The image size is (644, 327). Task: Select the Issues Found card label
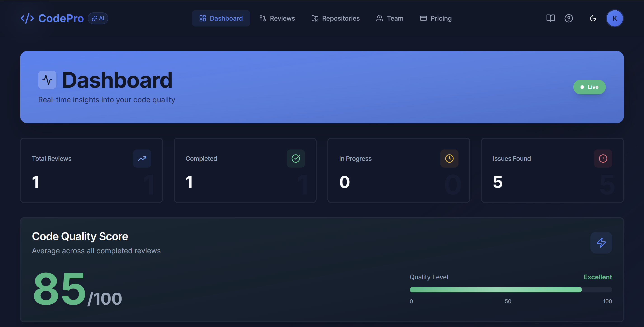pos(512,159)
